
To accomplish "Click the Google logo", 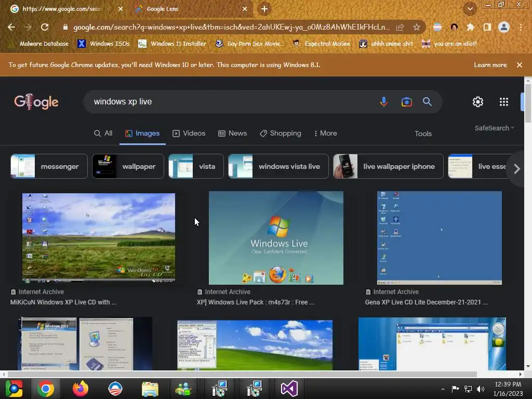I will point(36,102).
